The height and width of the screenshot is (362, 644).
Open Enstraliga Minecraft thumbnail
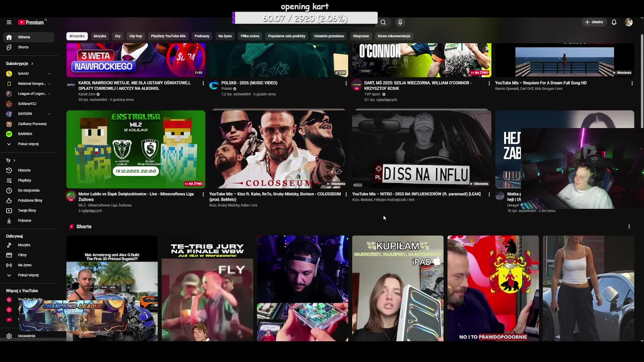click(x=136, y=149)
